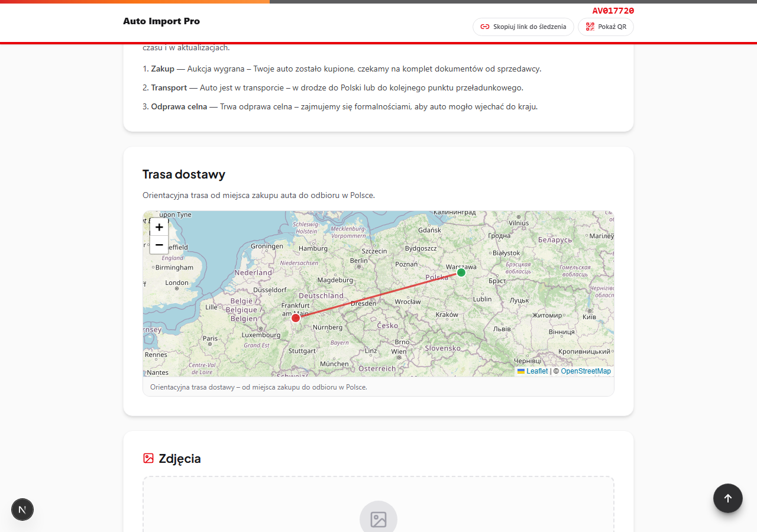The height and width of the screenshot is (532, 757).
Task: Click the image placeholder icon in upload area
Action: pyautogui.click(x=378, y=519)
